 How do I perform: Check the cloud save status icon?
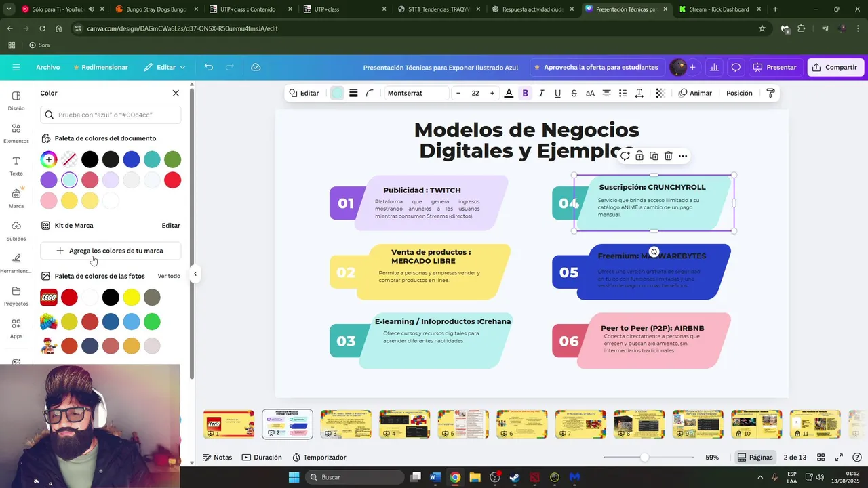(256, 67)
